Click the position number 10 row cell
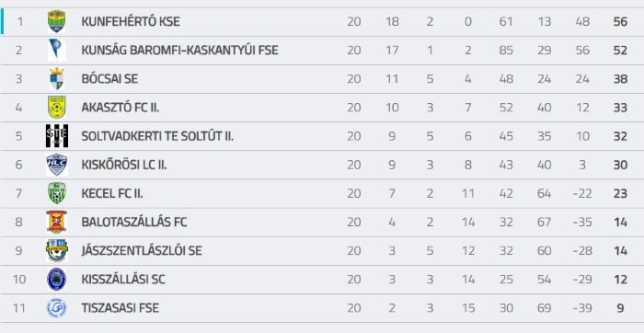 pyautogui.click(x=19, y=280)
